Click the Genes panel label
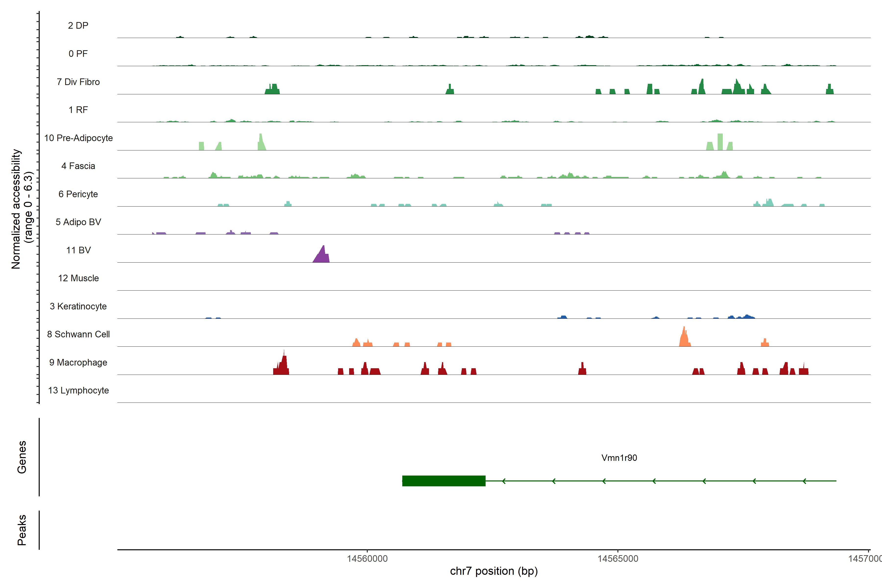Screen dimensions: 882x588 [22, 457]
